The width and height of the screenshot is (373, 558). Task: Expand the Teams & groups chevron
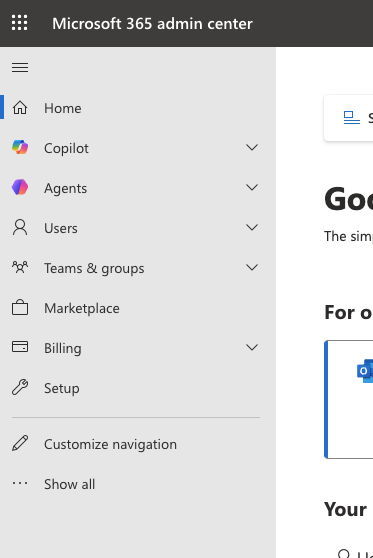coord(252,267)
